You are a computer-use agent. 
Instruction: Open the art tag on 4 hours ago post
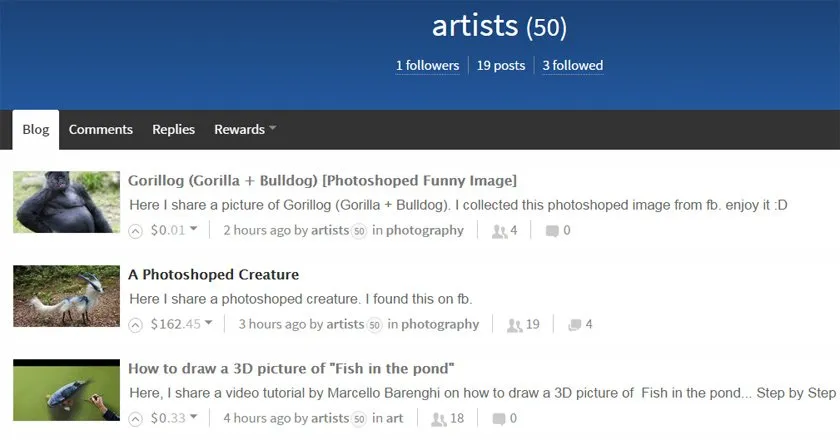394,418
